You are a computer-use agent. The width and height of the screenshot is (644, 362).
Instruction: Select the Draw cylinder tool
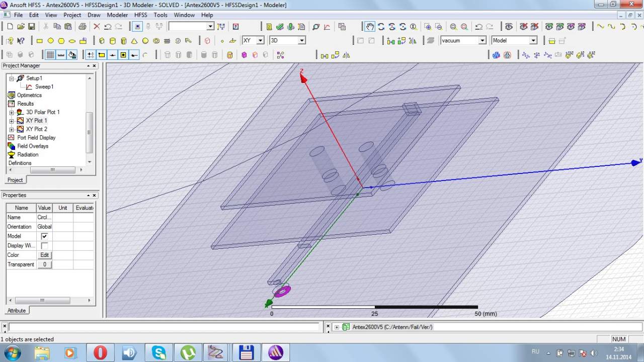[113, 41]
